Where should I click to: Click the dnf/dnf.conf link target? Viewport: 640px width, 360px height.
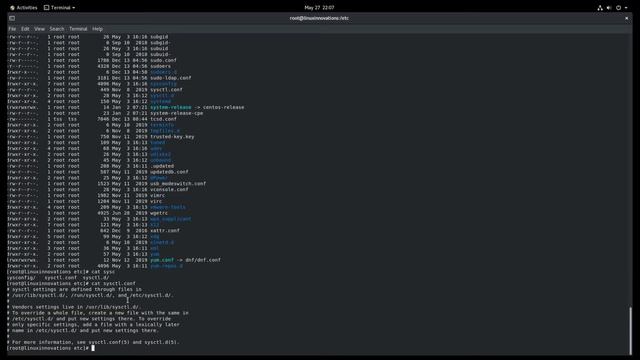coord(203,260)
